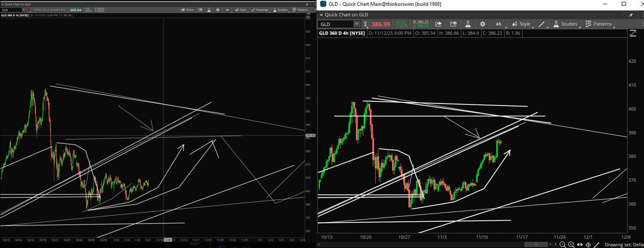Open the Drawing set selector at bottom right

(624, 244)
